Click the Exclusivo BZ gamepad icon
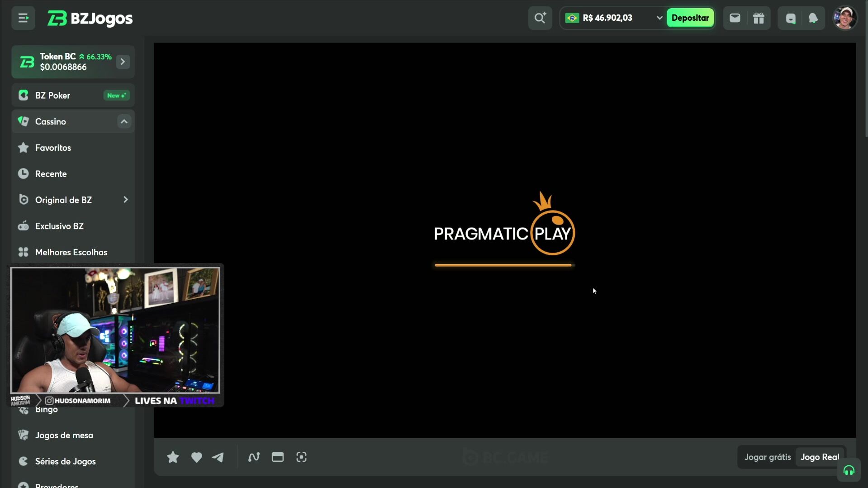868x488 pixels. pos(23,226)
